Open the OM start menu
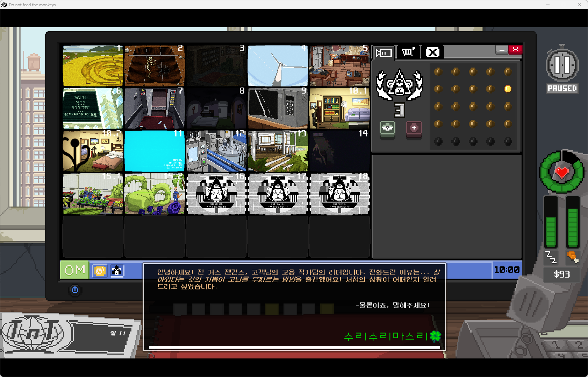Screen dimensions: 588x377 point(74,270)
